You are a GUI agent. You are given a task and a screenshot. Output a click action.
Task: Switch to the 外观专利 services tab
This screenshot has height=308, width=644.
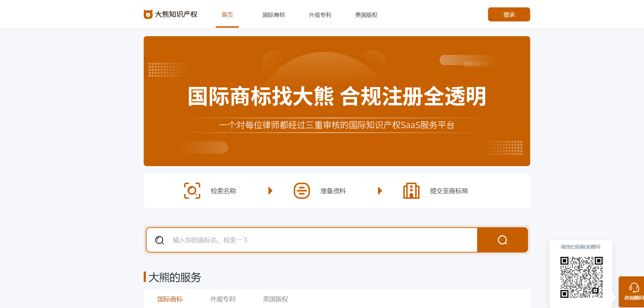[223, 299]
